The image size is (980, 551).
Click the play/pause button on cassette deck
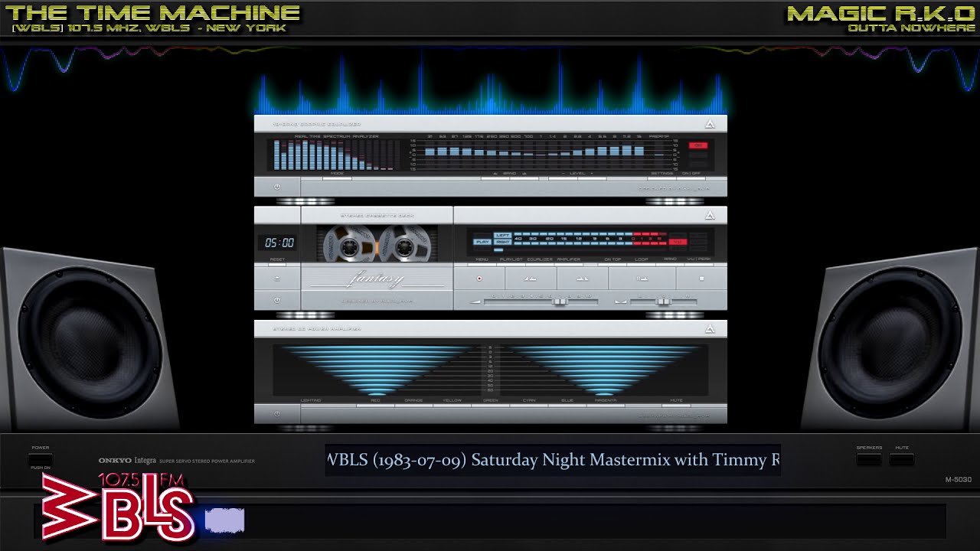coord(642,279)
